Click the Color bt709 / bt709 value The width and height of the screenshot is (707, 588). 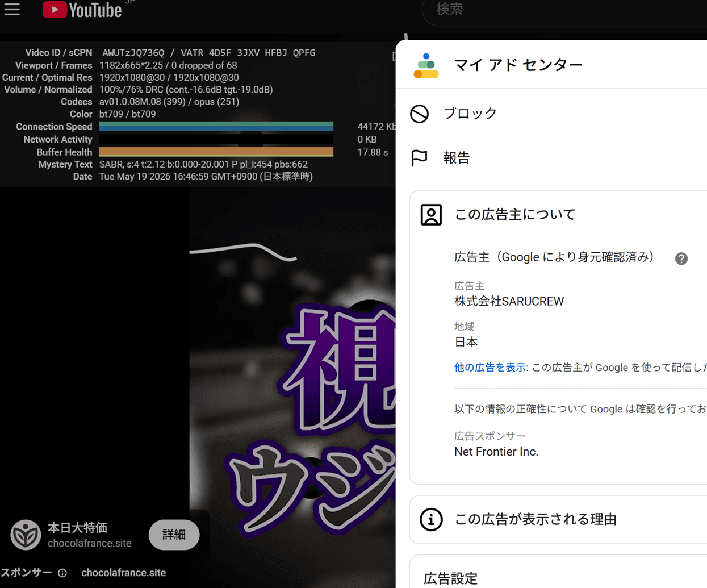(128, 114)
